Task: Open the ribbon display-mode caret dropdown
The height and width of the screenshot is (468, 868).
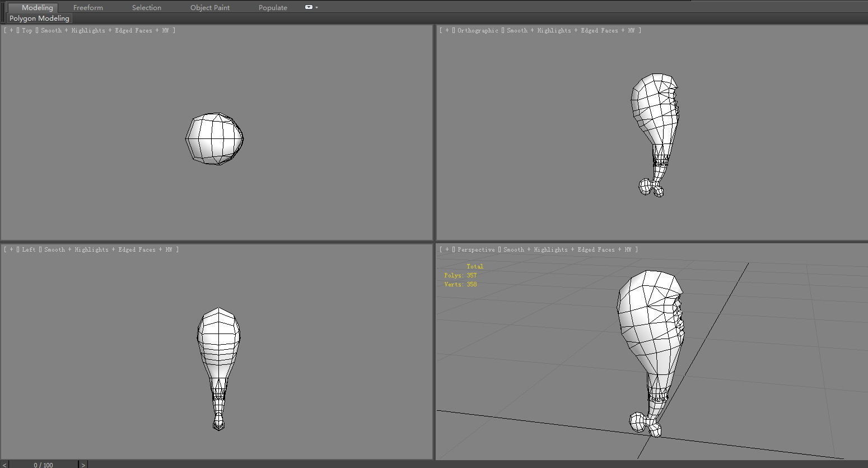Action: [317, 7]
